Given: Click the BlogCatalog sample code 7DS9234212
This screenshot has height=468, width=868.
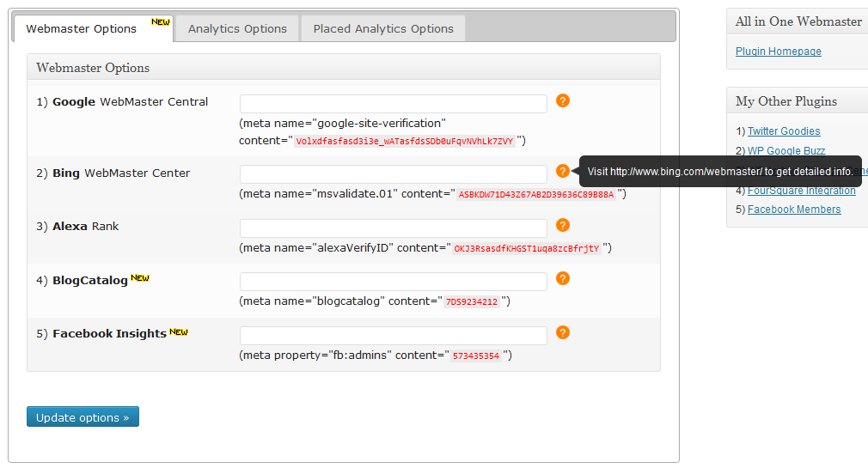Looking at the screenshot, I should pos(472,302).
